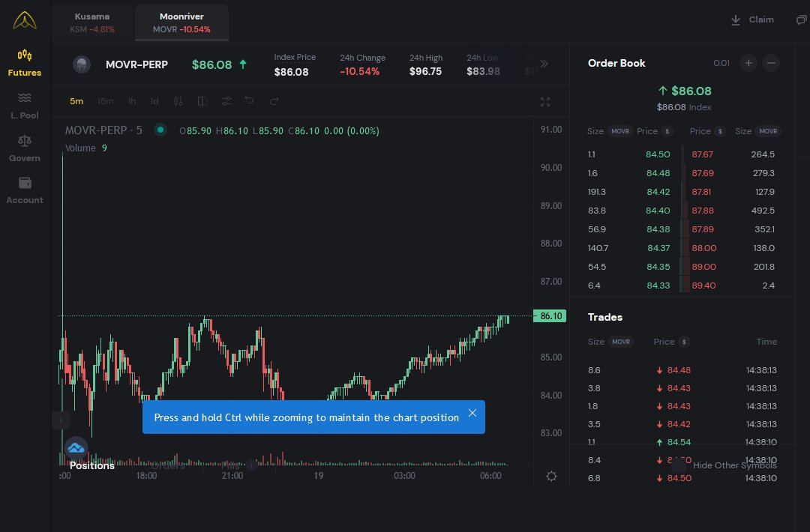Open the Positions tab below chart
Screen dimensions: 810x532
pos(92,465)
